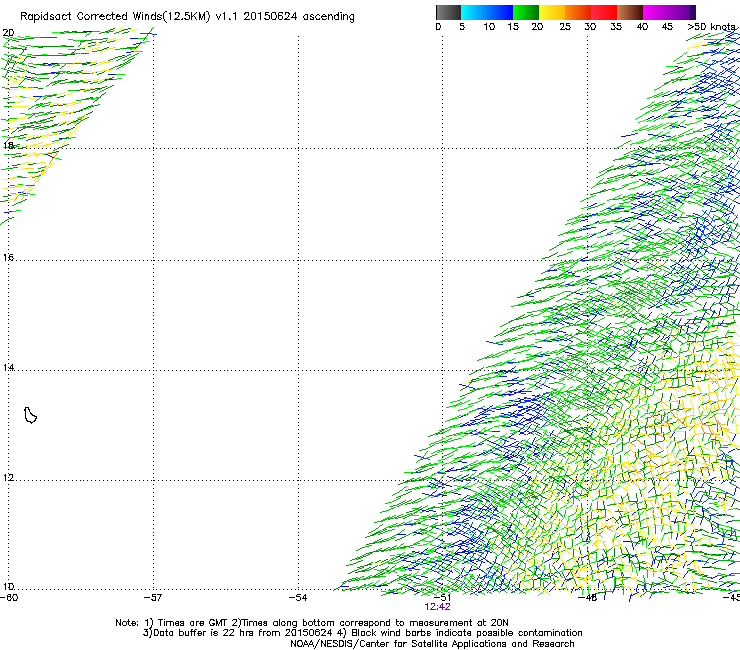Click the longitude label -54
740x650 pixels.
pos(298,598)
